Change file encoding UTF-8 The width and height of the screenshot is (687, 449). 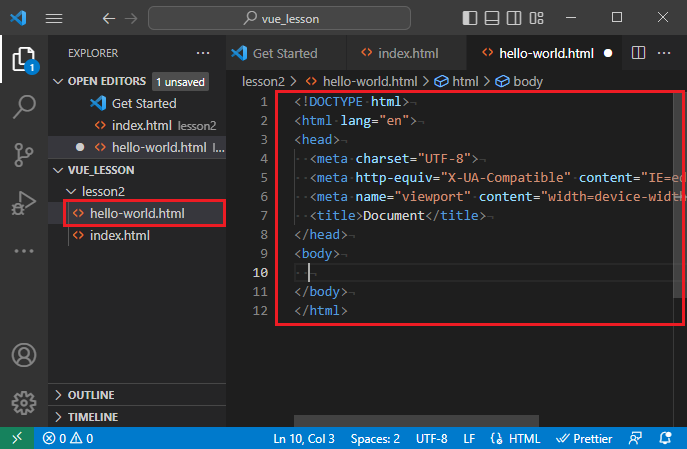pyautogui.click(x=432, y=438)
